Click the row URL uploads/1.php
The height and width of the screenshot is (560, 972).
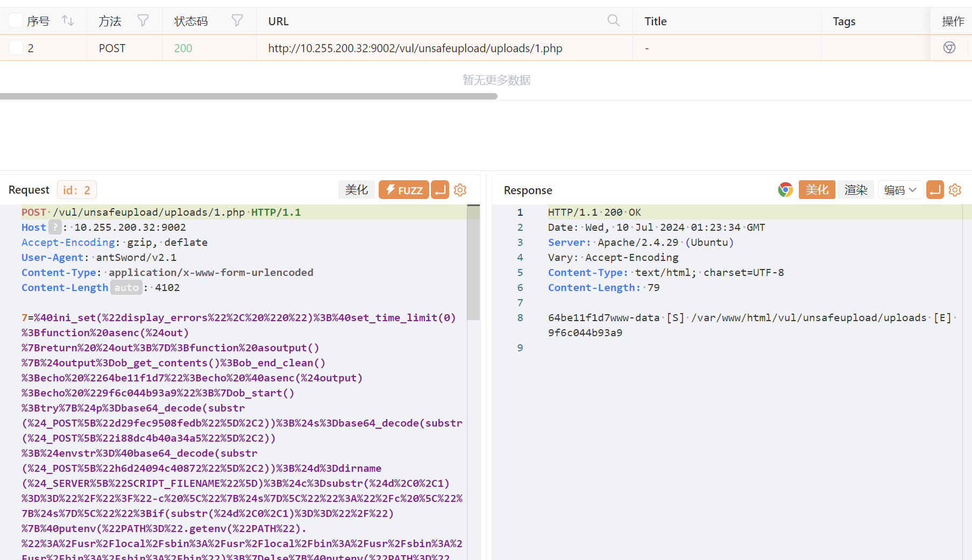[x=415, y=48]
